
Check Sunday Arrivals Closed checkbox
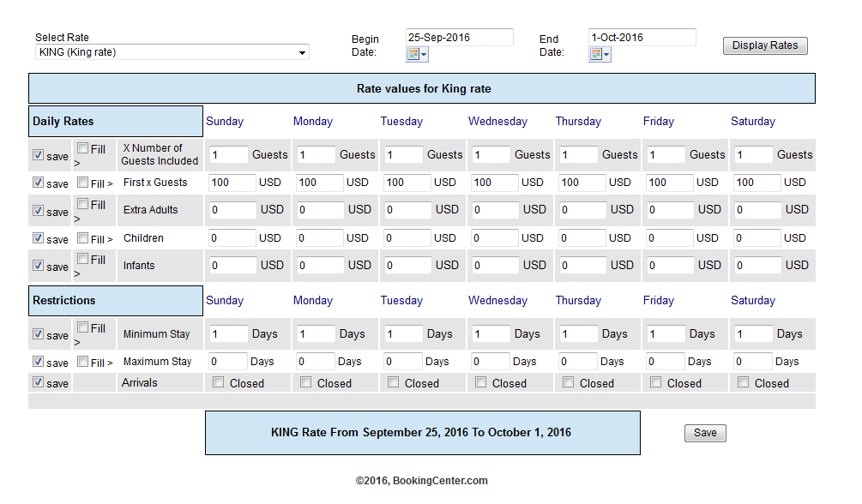[x=218, y=381]
